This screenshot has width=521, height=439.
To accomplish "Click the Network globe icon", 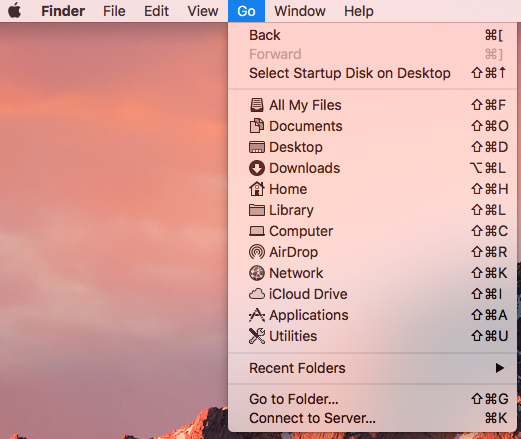I will (257, 273).
